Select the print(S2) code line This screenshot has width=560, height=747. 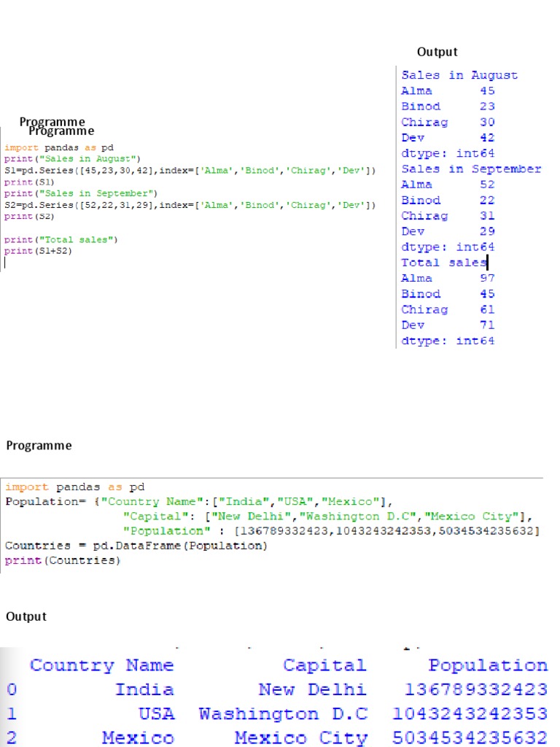click(29, 216)
